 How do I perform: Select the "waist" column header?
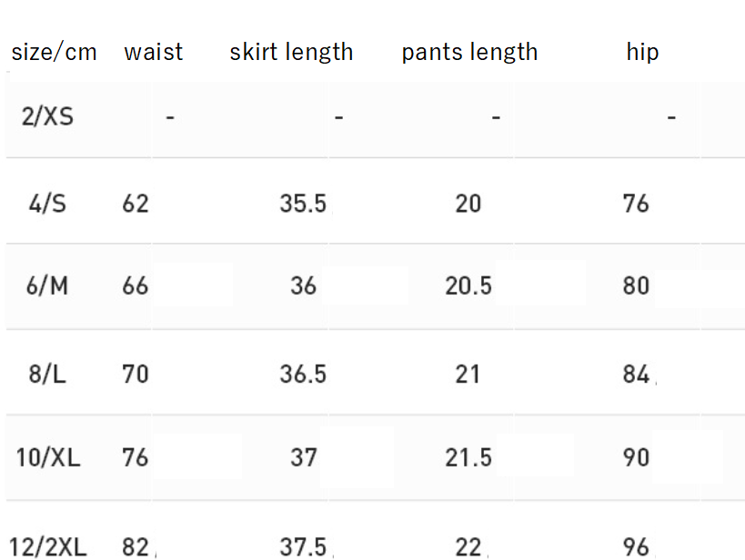[x=154, y=52]
